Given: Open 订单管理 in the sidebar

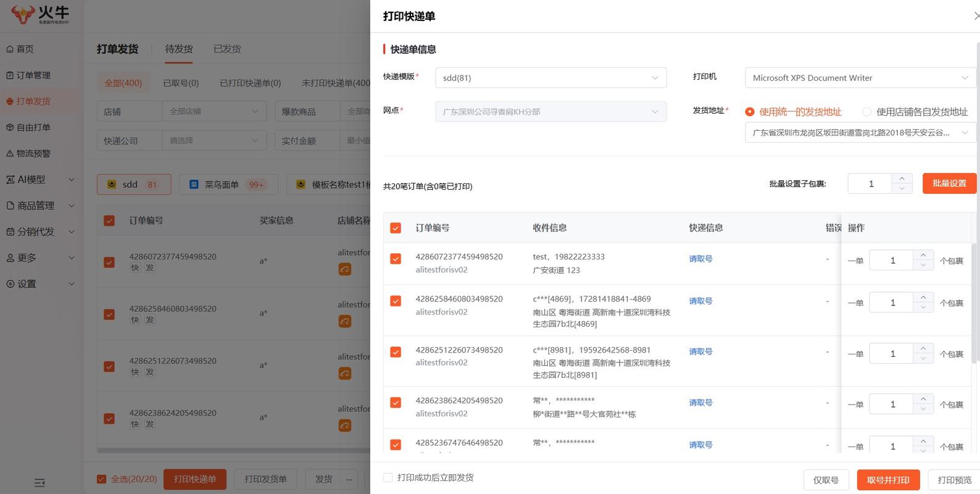Looking at the screenshot, I should [x=28, y=75].
